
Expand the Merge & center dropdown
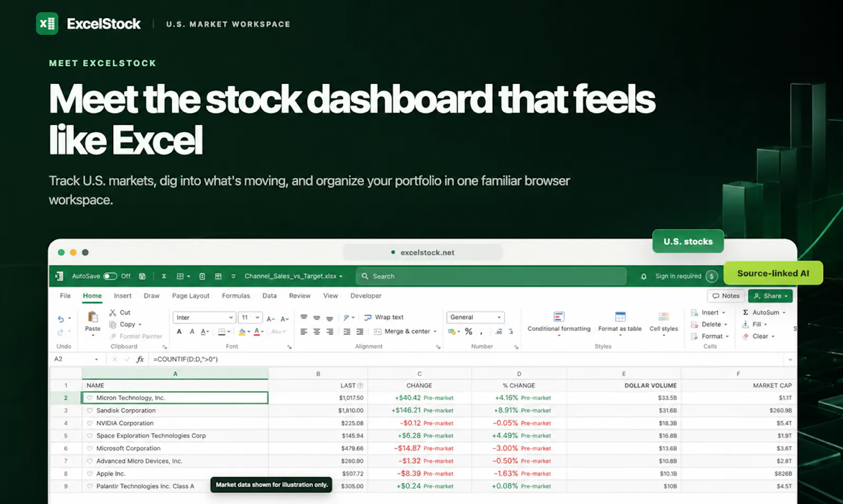[435, 332]
